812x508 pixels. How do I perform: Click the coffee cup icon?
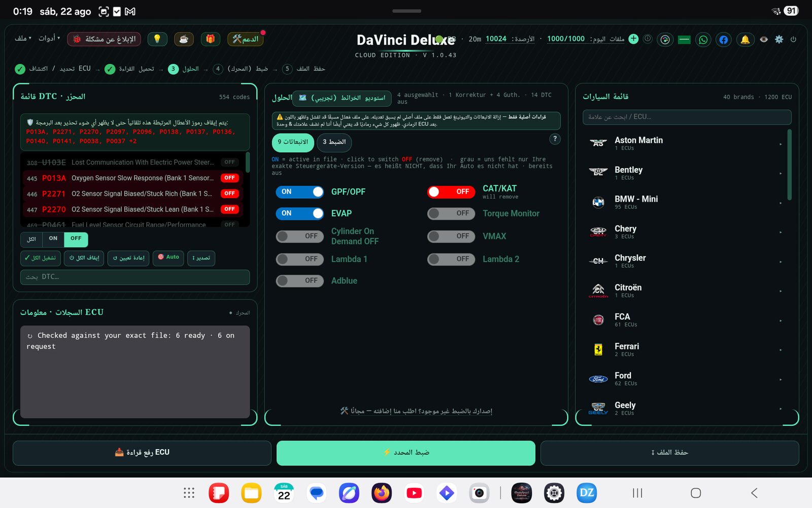tap(184, 39)
